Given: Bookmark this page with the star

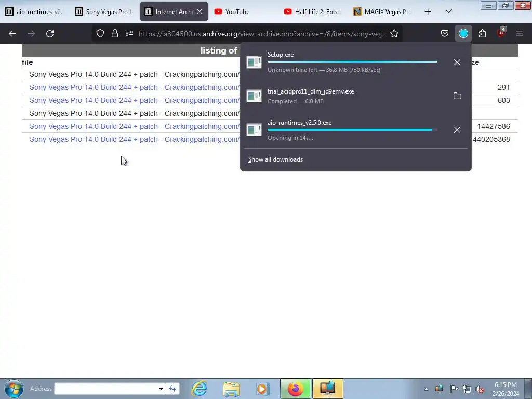Looking at the screenshot, I should tap(394, 34).
